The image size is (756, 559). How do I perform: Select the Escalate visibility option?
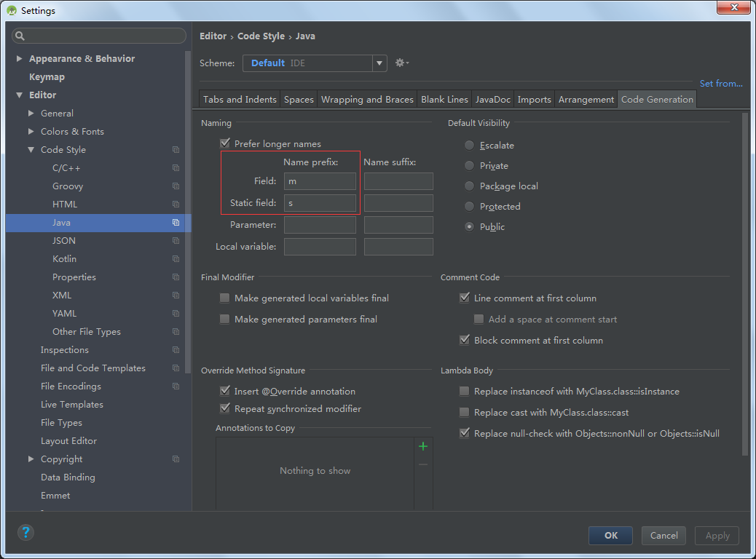click(x=469, y=145)
